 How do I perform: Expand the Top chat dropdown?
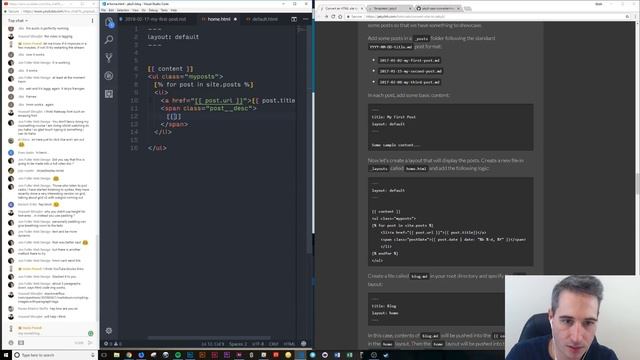tap(18, 20)
